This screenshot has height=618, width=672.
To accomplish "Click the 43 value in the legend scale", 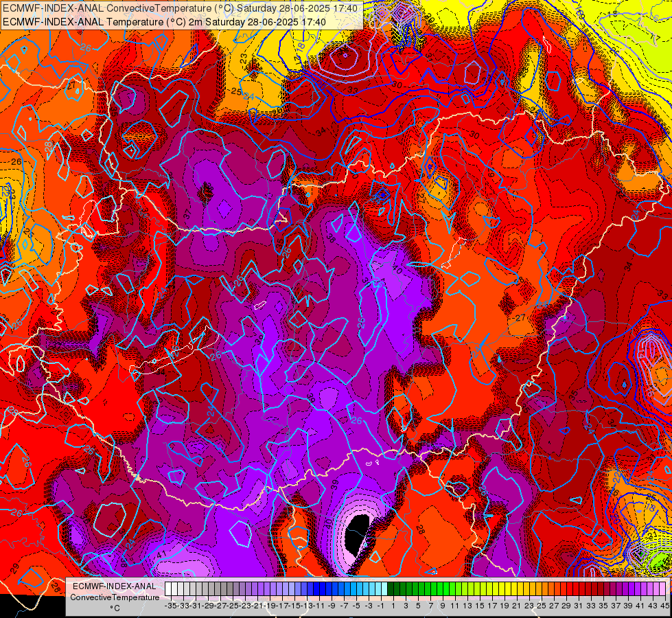I will click(x=653, y=606).
